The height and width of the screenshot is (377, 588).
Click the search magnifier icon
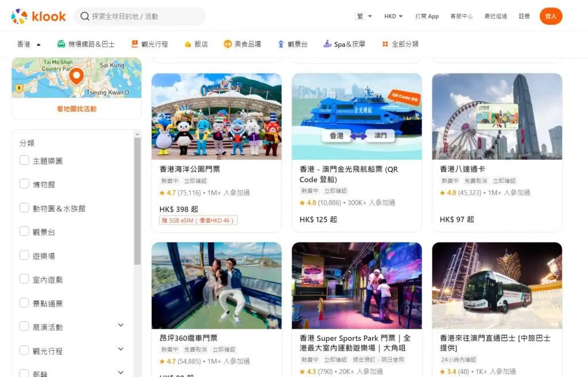85,16
